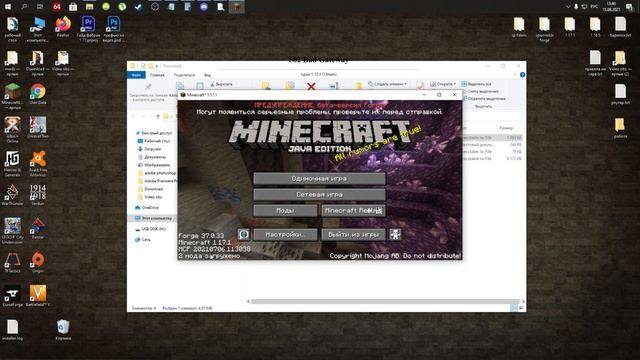Image resolution: width=640 pixels, height=360 pixels.
Task: Select the active Minecraft taskbar icon
Action: click(237, 7)
